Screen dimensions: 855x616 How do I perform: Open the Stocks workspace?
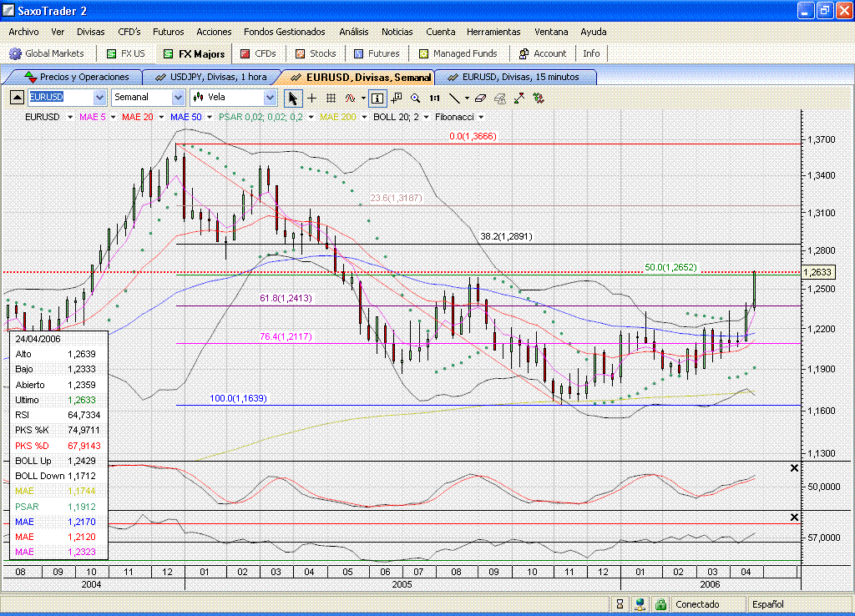click(316, 53)
